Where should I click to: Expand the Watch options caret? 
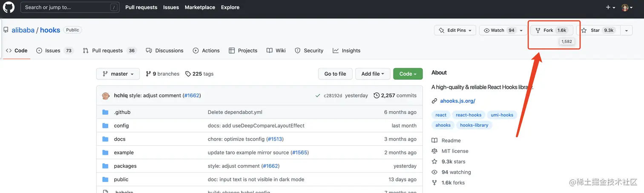[521, 30]
